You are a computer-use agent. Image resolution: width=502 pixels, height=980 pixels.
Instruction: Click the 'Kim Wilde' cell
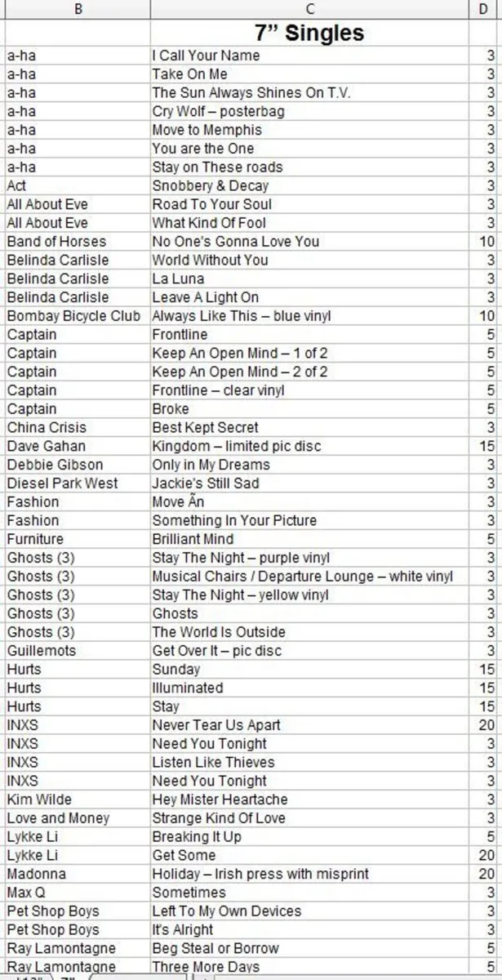pos(78,800)
